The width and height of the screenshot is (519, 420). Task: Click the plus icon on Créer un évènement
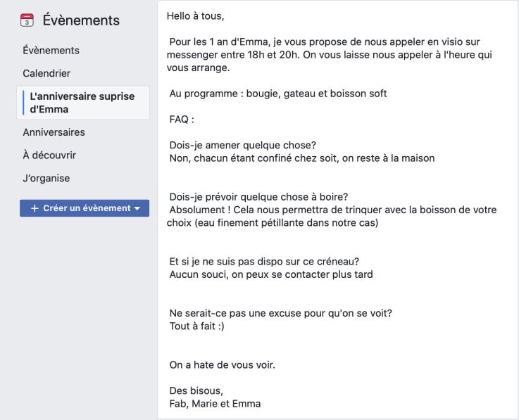(x=35, y=208)
